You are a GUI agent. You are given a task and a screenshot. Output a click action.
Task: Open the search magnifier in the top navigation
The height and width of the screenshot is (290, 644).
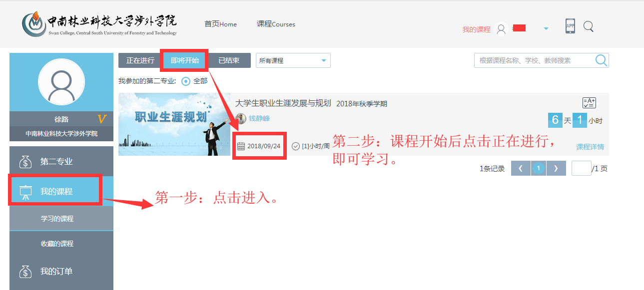pyautogui.click(x=588, y=26)
